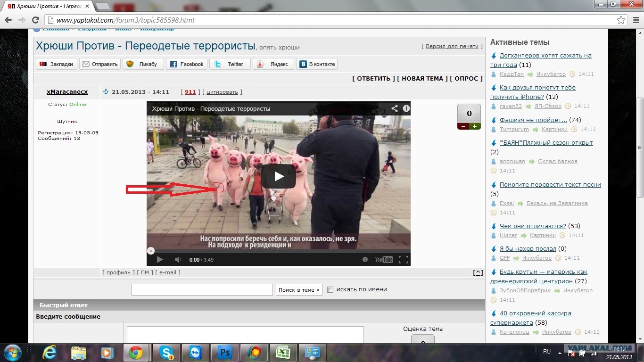Click the e-mail link below the post
Viewport: 644px width, 362px height.
click(168, 272)
